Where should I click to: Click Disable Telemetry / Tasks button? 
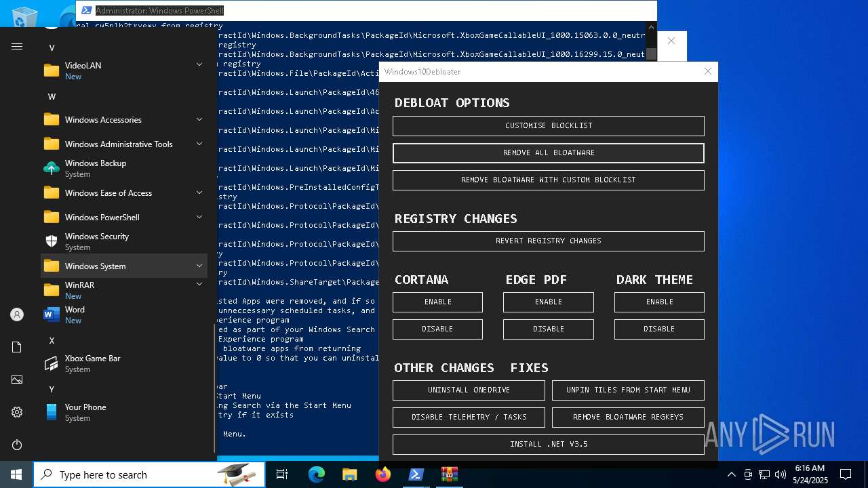click(469, 418)
